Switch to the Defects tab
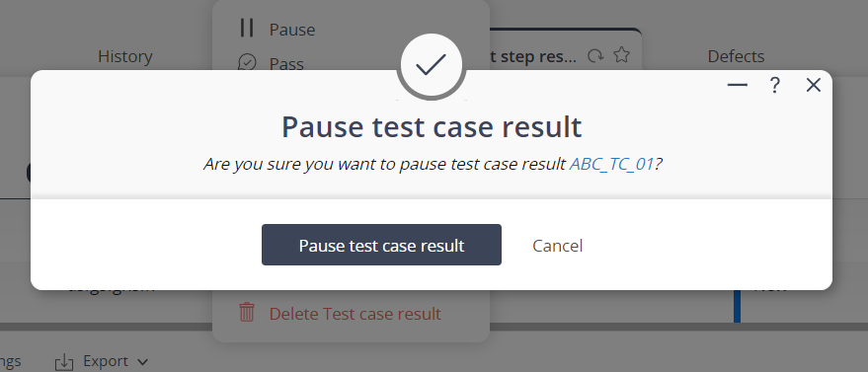The height and width of the screenshot is (372, 868). click(x=736, y=56)
